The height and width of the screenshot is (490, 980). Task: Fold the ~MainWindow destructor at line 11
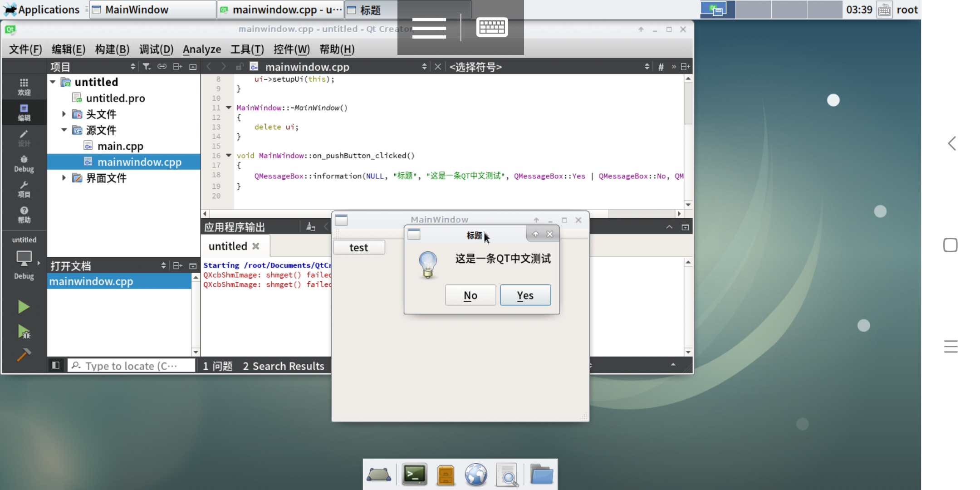coord(229,108)
